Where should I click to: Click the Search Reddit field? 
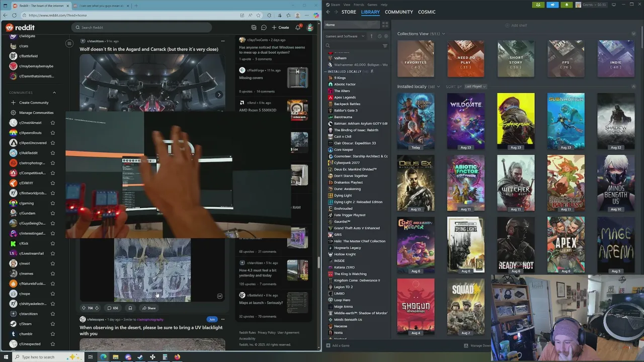[x=141, y=28]
